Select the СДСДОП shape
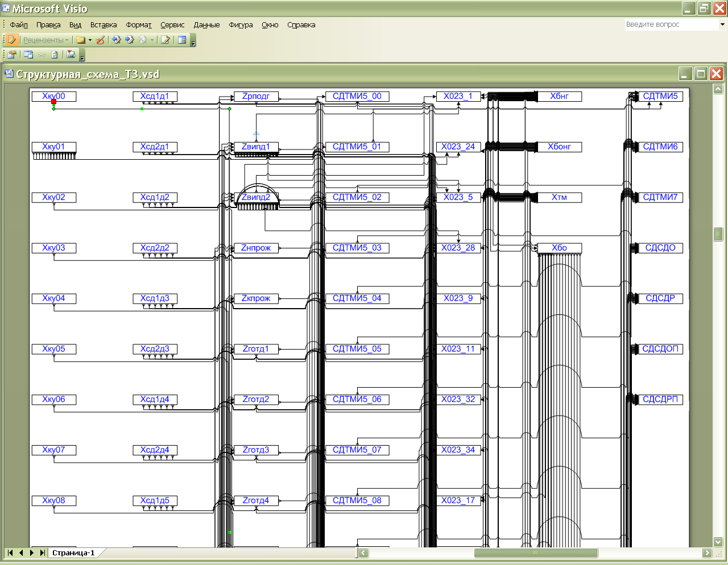Screen dimensions: 728x565 click(x=660, y=349)
